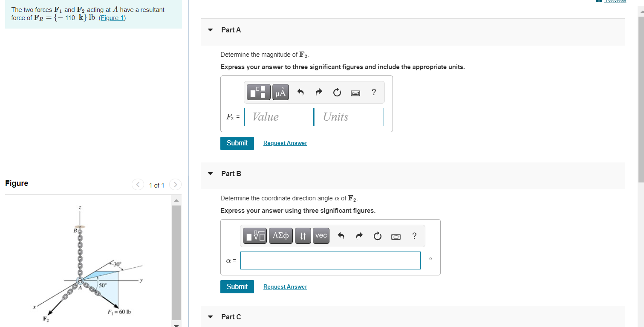644x327 pixels.
Task: Select the vec vector notation tool
Action: click(321, 235)
